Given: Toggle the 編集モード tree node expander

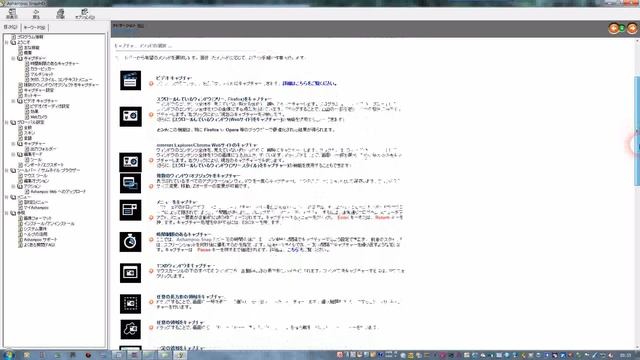Looking at the screenshot, I should click(13, 154).
